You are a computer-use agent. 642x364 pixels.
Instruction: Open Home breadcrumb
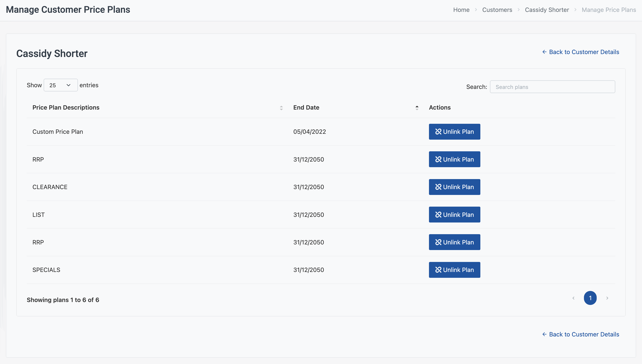(x=461, y=10)
